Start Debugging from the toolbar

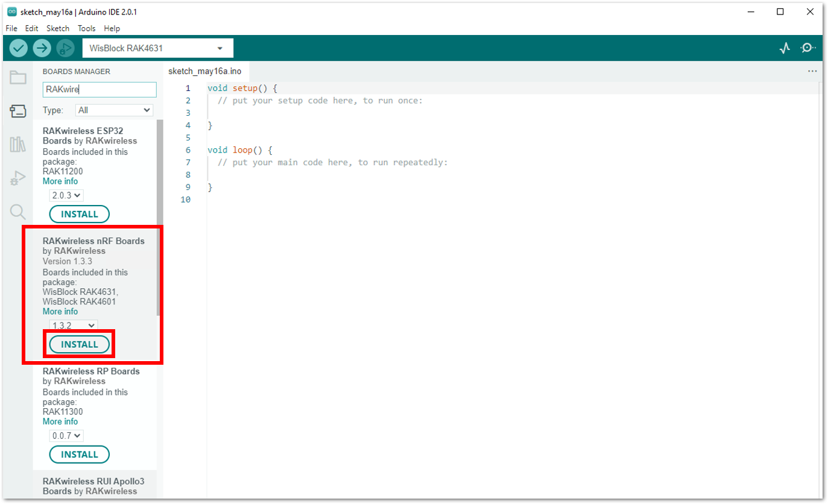(x=65, y=48)
